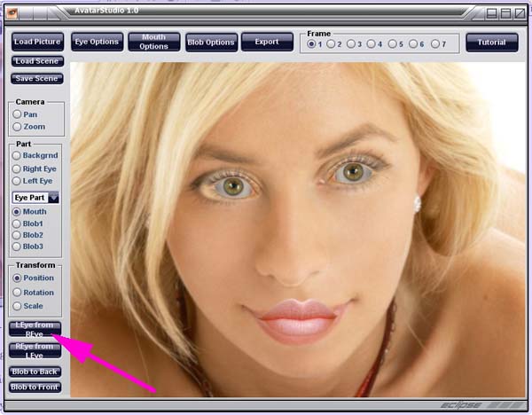Select the Blob3 part

click(16, 247)
